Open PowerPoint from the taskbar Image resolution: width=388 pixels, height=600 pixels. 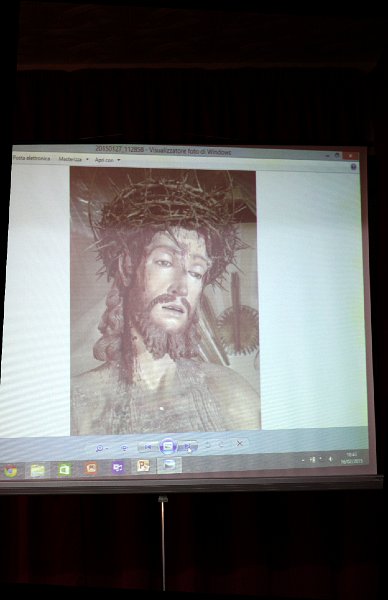click(143, 466)
